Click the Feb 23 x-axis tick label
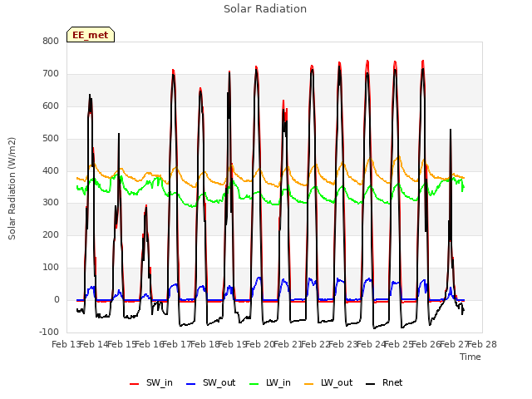The image size is (532, 399). [x=343, y=345]
